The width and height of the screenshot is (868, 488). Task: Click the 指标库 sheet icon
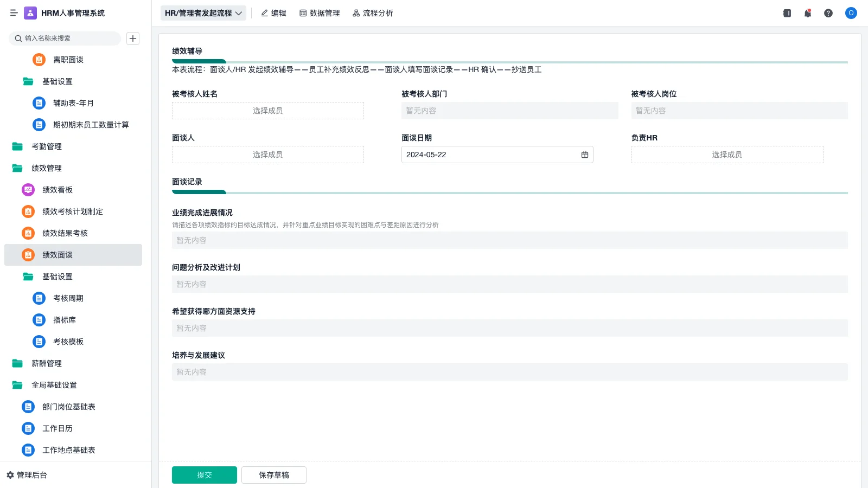pyautogui.click(x=39, y=320)
